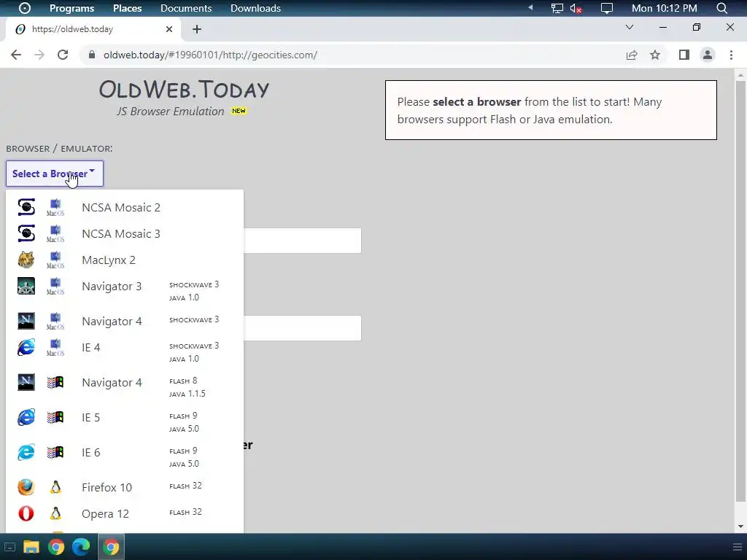Choose NCSA Mosaic 2 from the list
The height and width of the screenshot is (560, 747).
(x=124, y=208)
